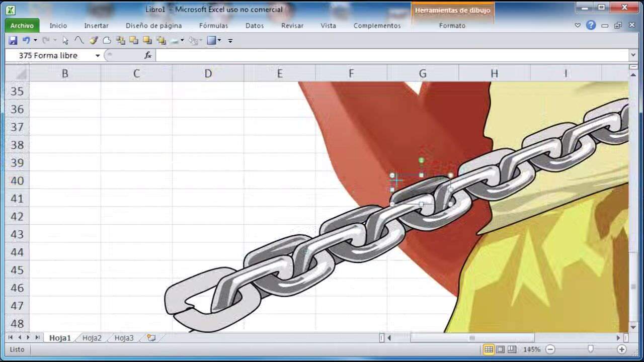Open the undo history dropdown arrow

(35, 41)
